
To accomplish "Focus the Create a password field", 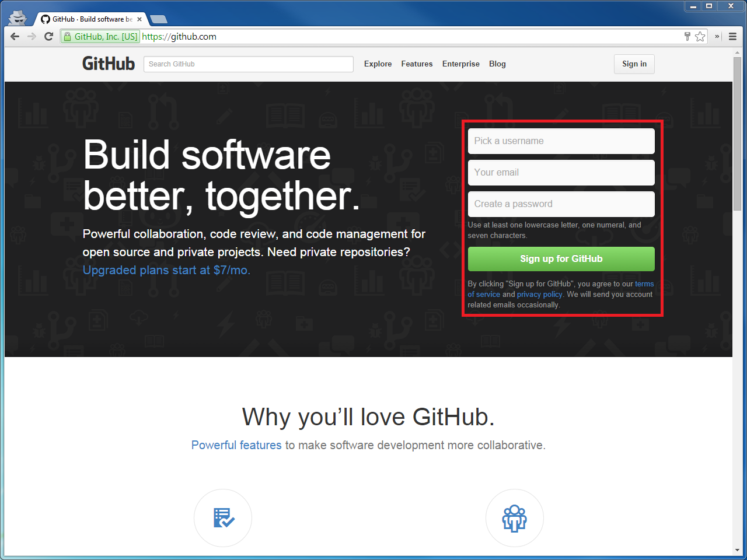I will [561, 204].
